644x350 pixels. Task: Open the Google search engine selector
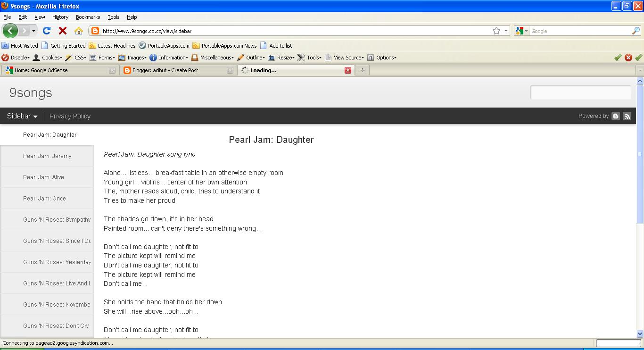pos(522,31)
